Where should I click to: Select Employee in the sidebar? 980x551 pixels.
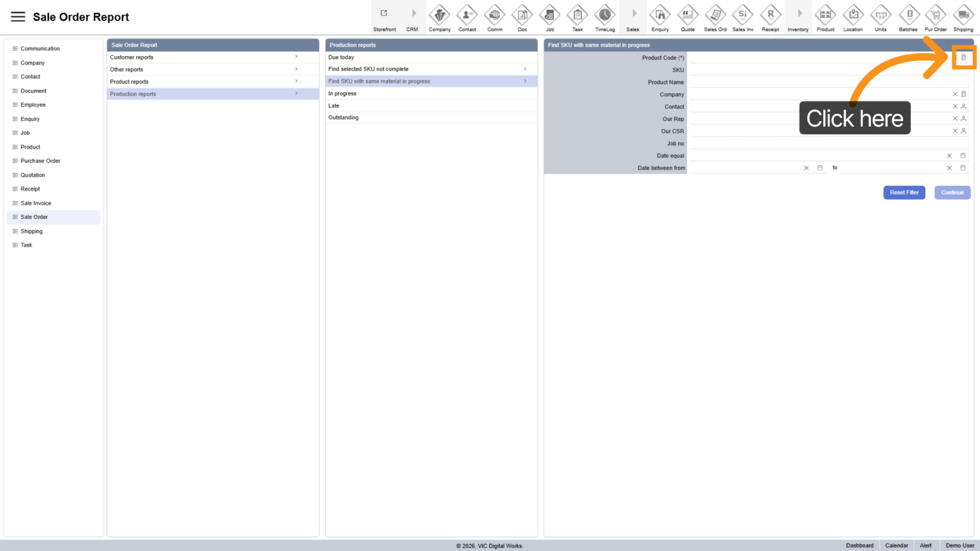coord(33,105)
